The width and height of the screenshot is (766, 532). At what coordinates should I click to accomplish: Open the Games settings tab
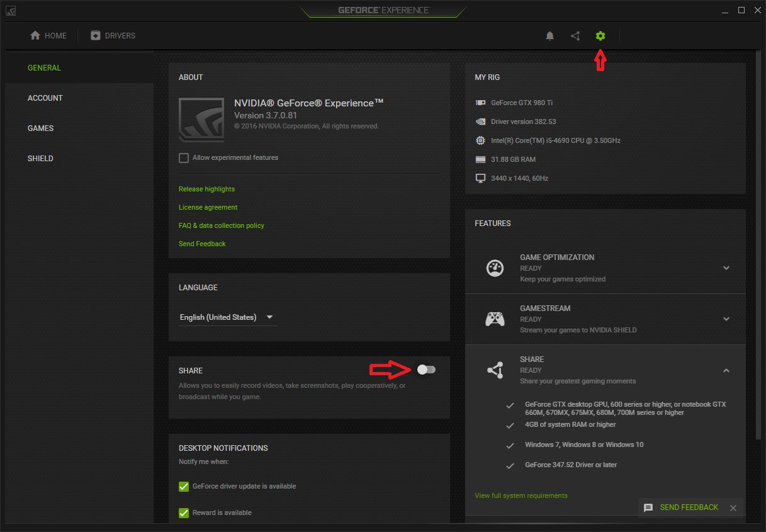click(79, 128)
